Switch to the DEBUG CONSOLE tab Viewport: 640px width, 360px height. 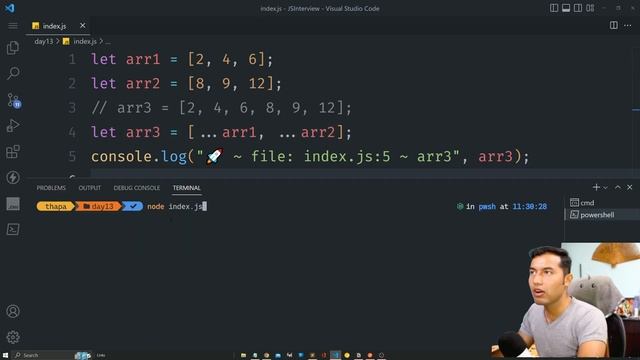click(137, 188)
